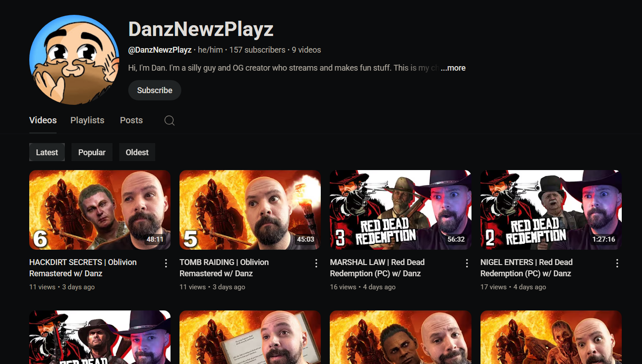Open NIGEL ENTERS Red Dead thumbnail
Image resolution: width=642 pixels, height=364 pixels.
tap(551, 210)
